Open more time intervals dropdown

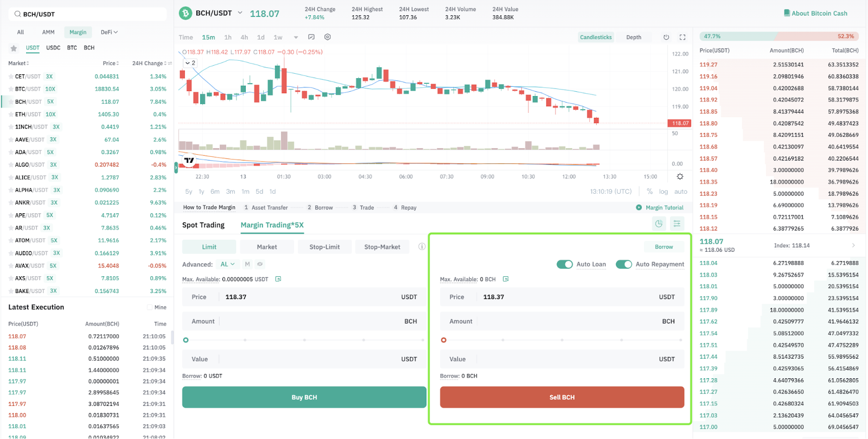pos(296,37)
